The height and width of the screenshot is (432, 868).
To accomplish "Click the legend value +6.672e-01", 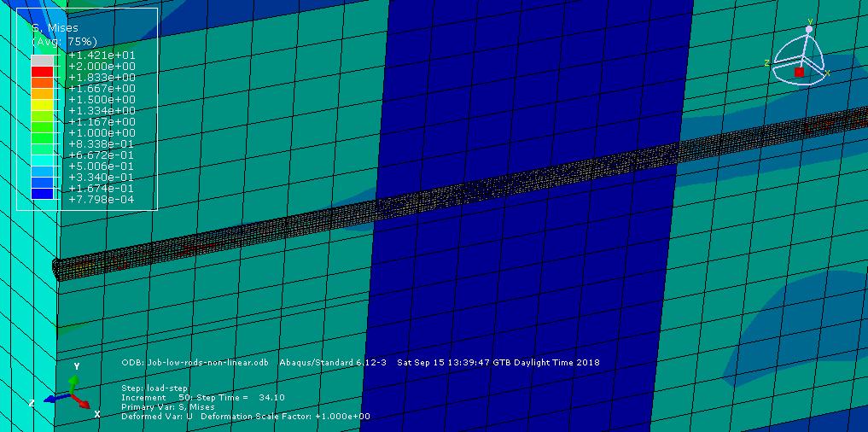I will coord(102,155).
